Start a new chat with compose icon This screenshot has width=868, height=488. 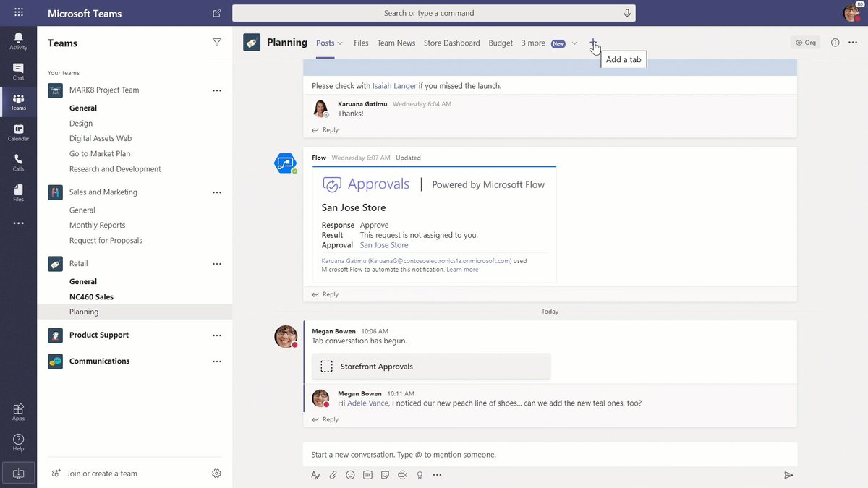click(x=217, y=13)
